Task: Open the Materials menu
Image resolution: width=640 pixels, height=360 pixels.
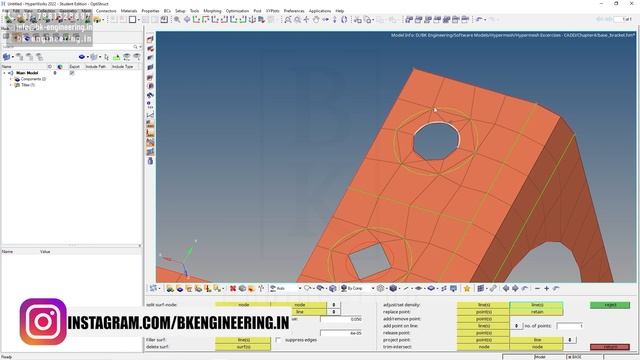Action: pos(129,11)
